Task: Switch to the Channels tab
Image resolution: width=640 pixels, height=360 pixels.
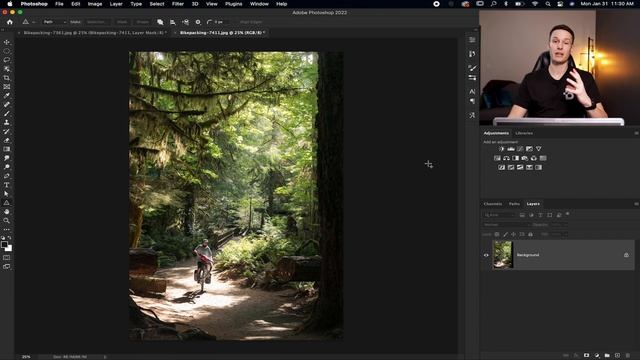Action: 493,204
